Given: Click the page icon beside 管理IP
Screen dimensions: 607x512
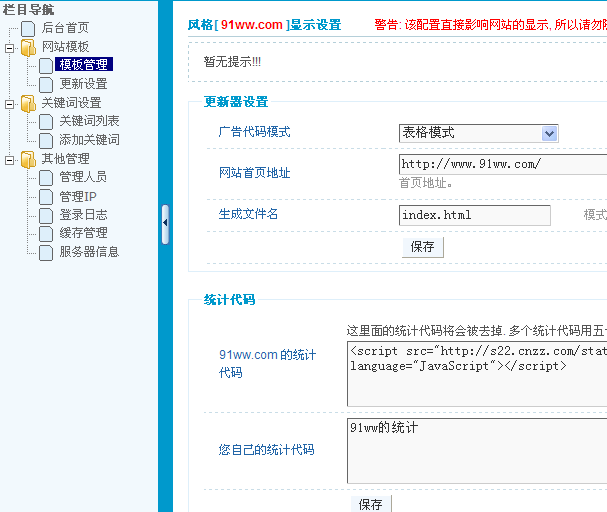Looking at the screenshot, I should point(46,197).
